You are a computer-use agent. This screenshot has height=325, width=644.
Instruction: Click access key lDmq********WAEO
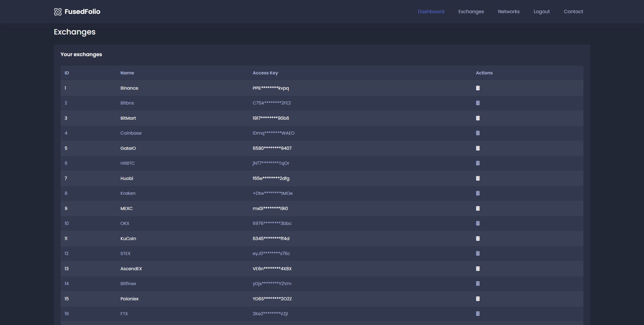(x=273, y=133)
